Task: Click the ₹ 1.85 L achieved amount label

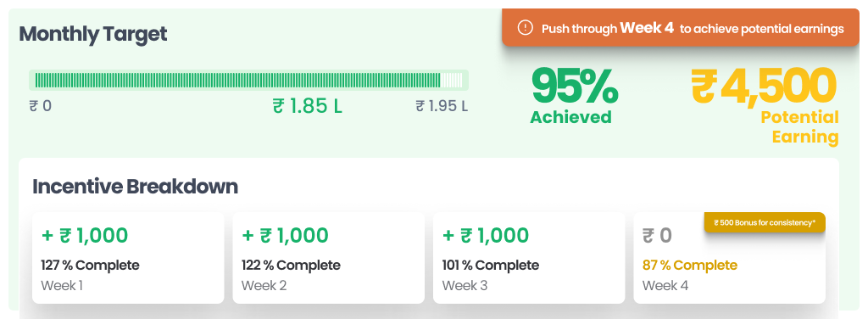Action: coord(307,106)
